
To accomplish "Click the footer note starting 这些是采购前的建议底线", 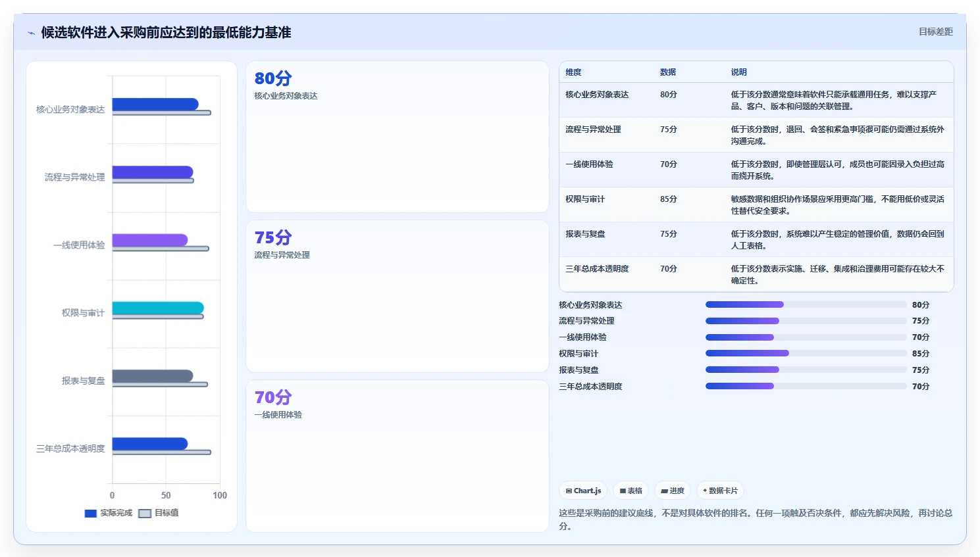I will [x=756, y=520].
